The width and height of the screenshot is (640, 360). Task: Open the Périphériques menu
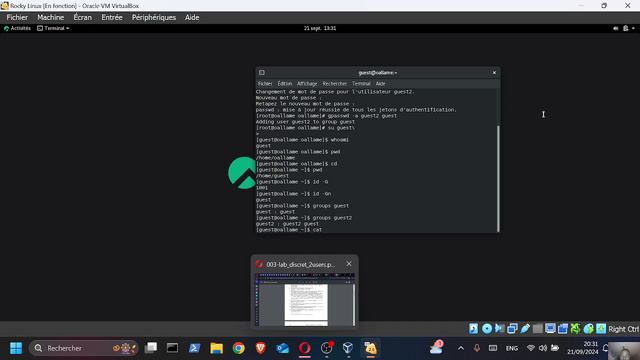(x=154, y=18)
